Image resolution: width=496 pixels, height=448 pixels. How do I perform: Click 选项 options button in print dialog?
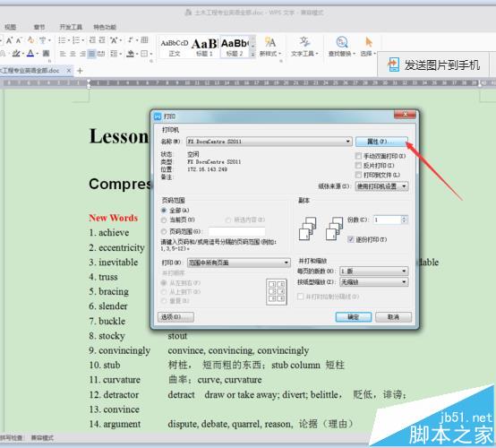175,317
